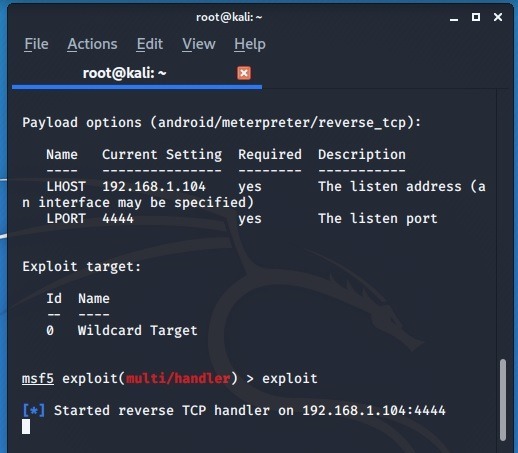The image size is (518, 453).
Task: Open the File menu
Action: [36, 44]
